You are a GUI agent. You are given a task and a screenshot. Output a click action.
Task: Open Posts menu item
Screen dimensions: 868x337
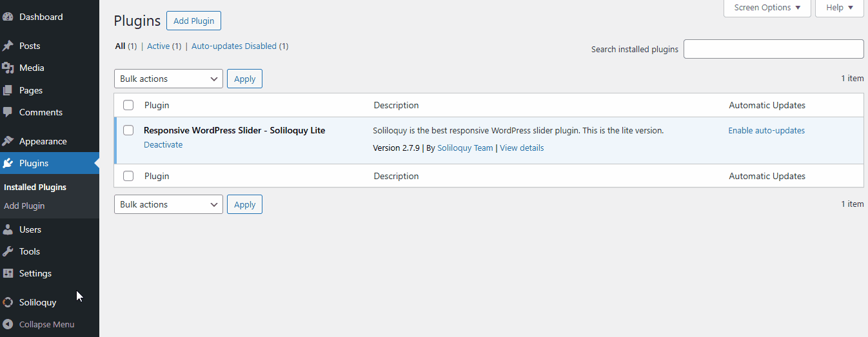tap(50, 46)
